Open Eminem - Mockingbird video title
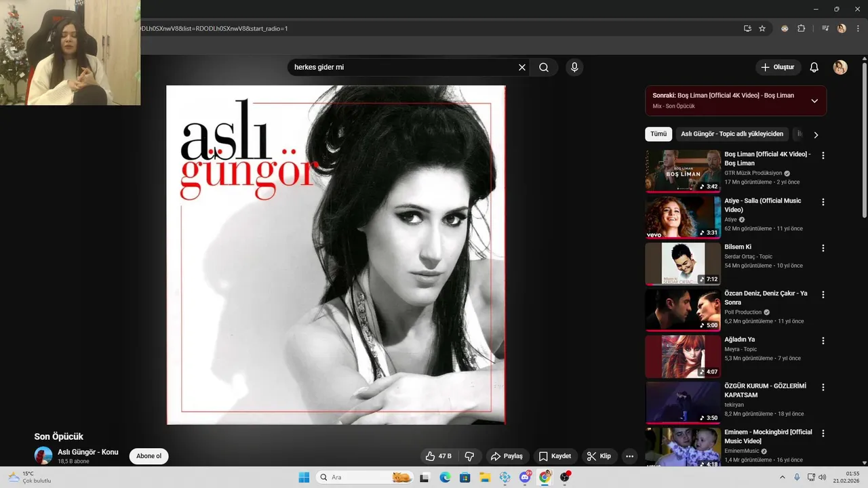868x488 pixels. click(x=768, y=436)
